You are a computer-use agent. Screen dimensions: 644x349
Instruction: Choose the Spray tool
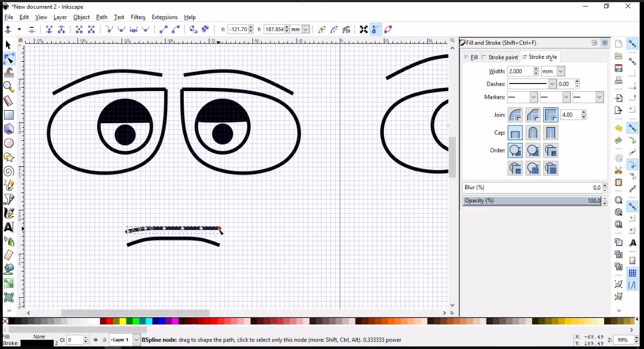pos(9,242)
